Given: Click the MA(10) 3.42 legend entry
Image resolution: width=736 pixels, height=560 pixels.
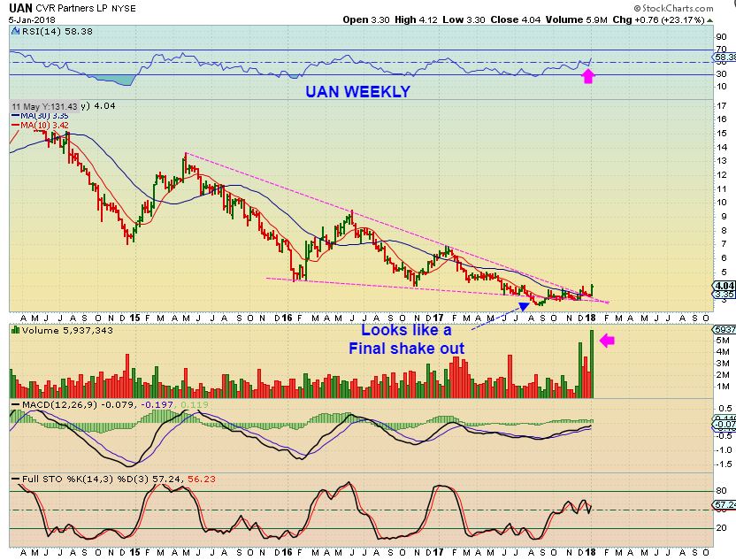Looking at the screenshot, I should [x=41, y=126].
